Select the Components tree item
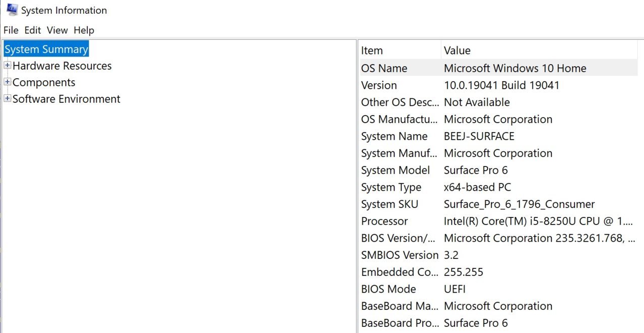644x333 pixels. click(44, 83)
